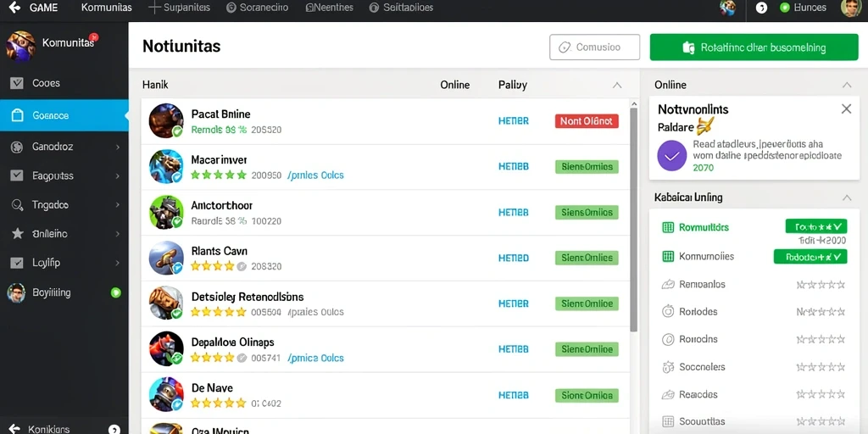Click the gear icon beside Socoenelers
The image size is (868, 434).
click(668, 367)
